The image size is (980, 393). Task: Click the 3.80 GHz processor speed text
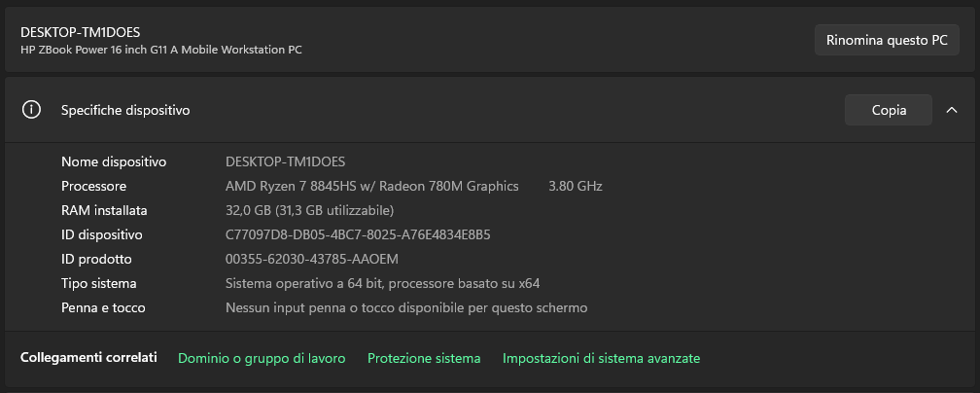pyautogui.click(x=576, y=186)
